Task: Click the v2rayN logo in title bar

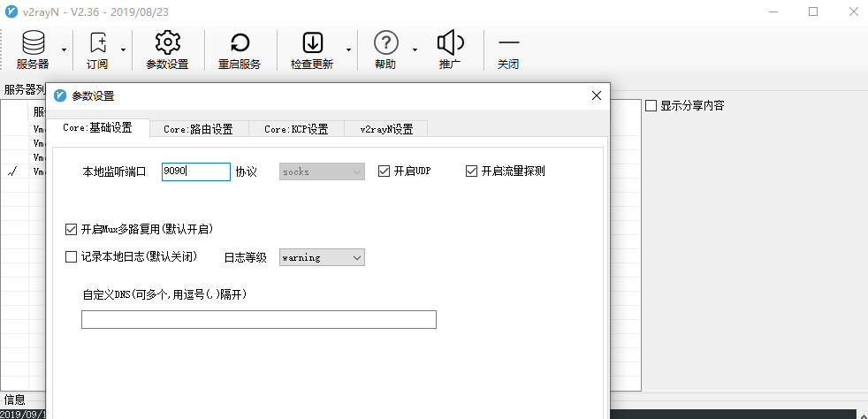Action: pos(11,11)
